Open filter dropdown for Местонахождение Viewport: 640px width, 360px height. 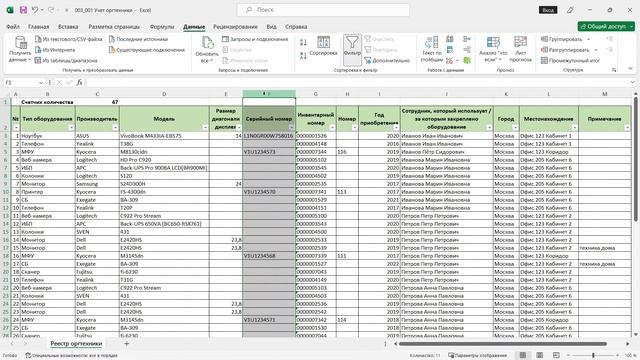click(574, 128)
